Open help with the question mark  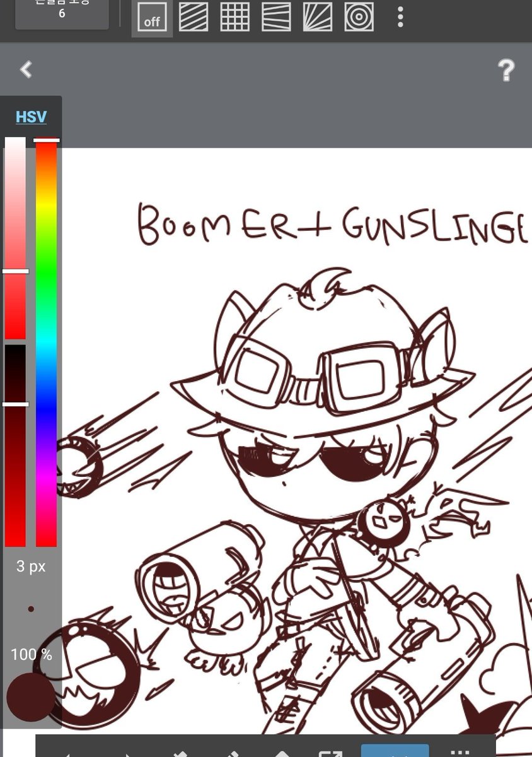(506, 70)
